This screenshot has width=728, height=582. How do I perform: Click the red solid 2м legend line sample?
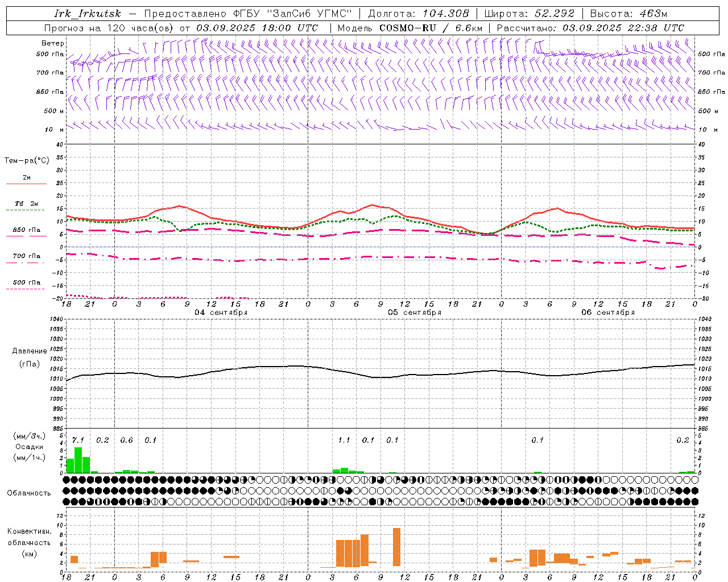26,184
